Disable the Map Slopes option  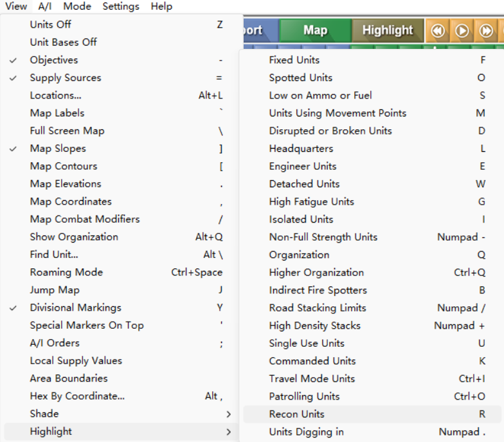pos(57,149)
